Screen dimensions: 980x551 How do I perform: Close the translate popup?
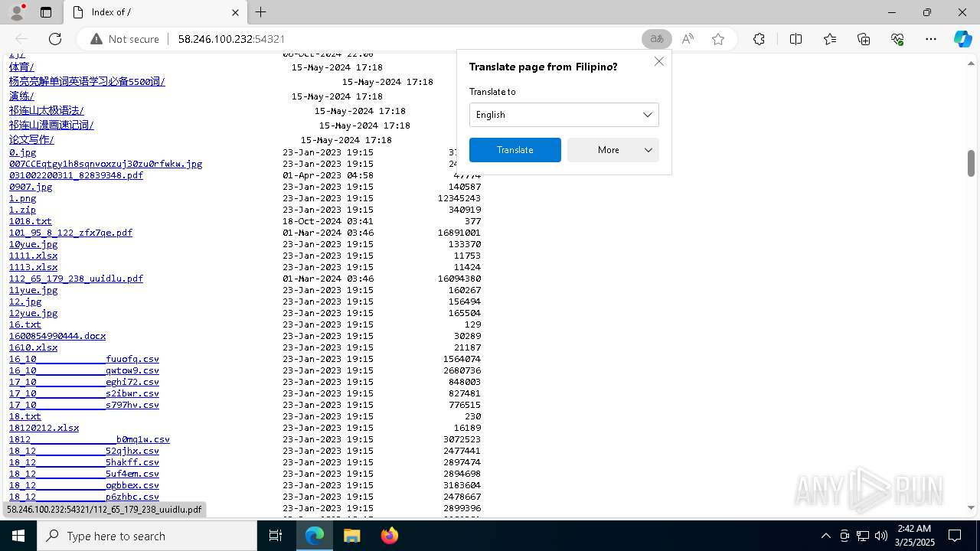tap(659, 61)
